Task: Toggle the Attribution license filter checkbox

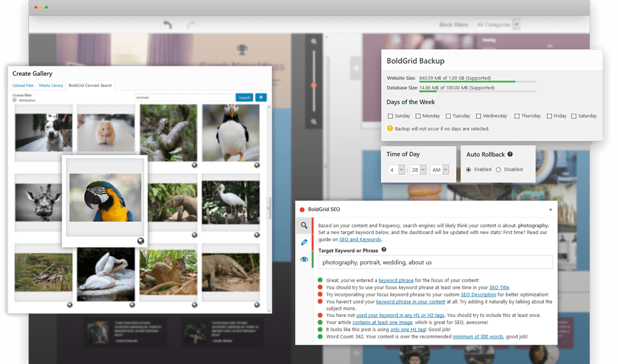Action: tap(14, 100)
